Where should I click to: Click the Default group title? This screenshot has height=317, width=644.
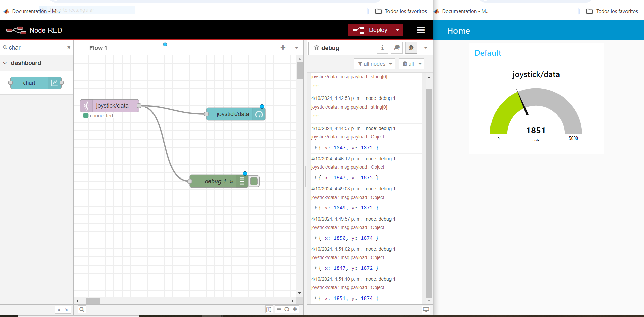(x=488, y=53)
